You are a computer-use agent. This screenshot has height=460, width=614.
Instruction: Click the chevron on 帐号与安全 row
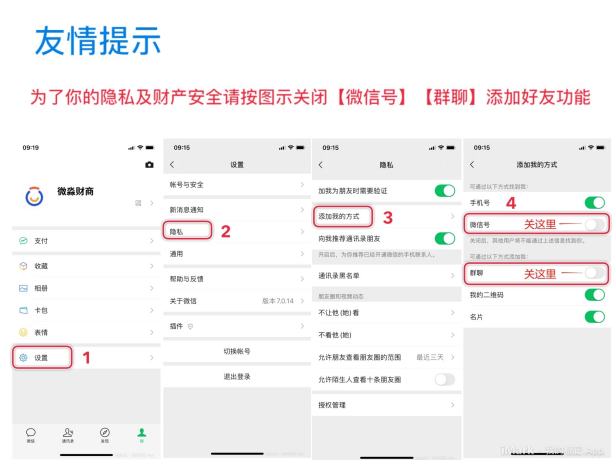pyautogui.click(x=302, y=184)
